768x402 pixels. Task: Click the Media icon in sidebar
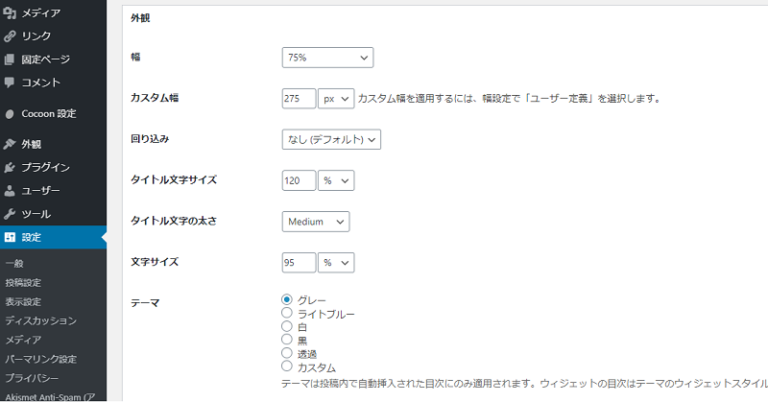(9, 13)
